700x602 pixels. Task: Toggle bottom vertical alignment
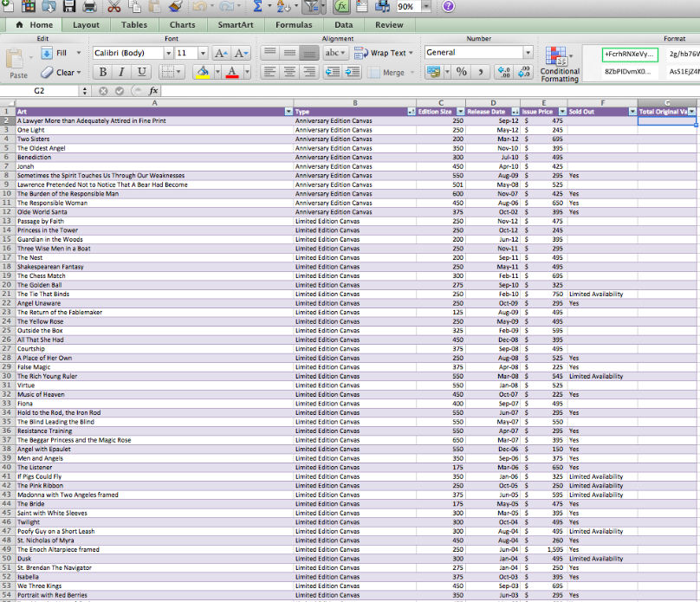tap(309, 53)
